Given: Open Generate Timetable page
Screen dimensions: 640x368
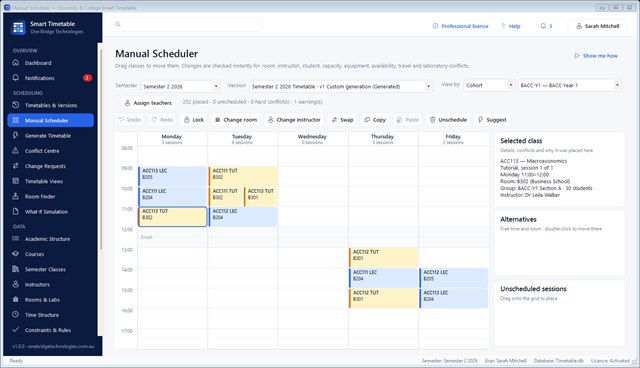Looking at the screenshot, I should pyautogui.click(x=50, y=135).
